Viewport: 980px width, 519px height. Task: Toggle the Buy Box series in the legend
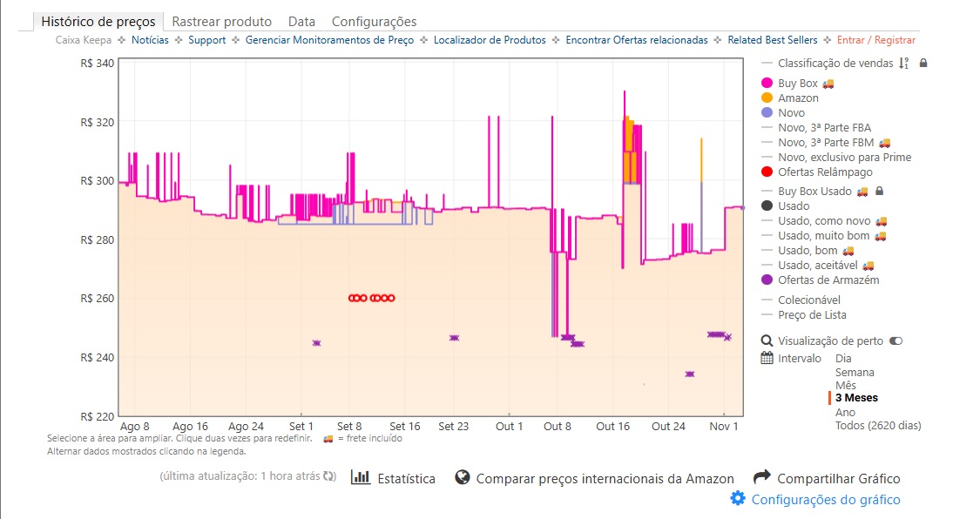click(x=797, y=84)
